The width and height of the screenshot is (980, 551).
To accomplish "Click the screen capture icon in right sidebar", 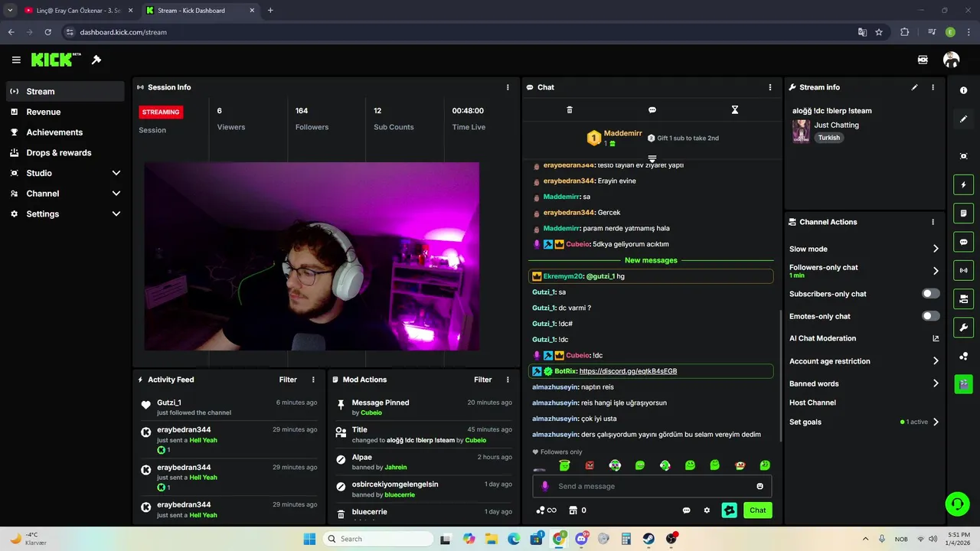I will 964,156.
